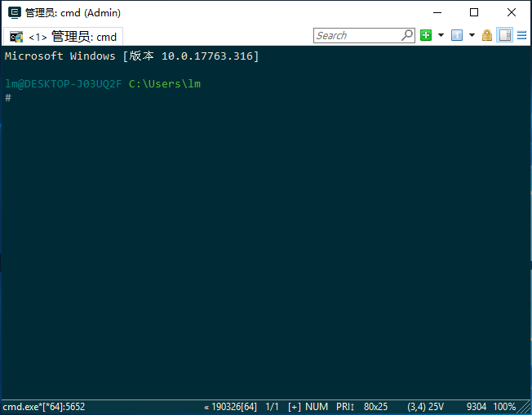Click the resize grip in status bar corner
532x415 pixels.
point(525,408)
